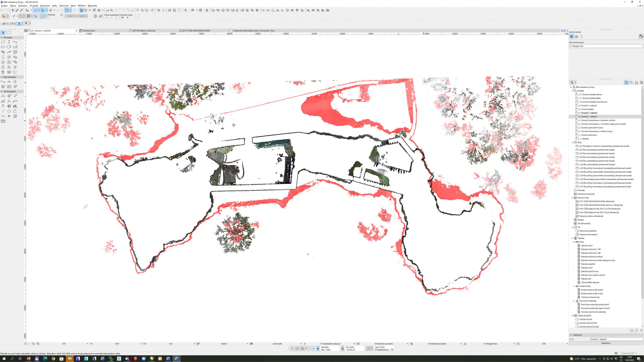The image size is (644, 362).
Task: Select the Beam tool
Action: pos(15,42)
